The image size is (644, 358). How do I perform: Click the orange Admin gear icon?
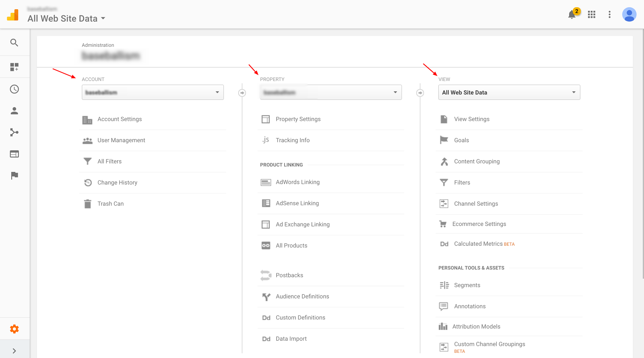[14, 329]
